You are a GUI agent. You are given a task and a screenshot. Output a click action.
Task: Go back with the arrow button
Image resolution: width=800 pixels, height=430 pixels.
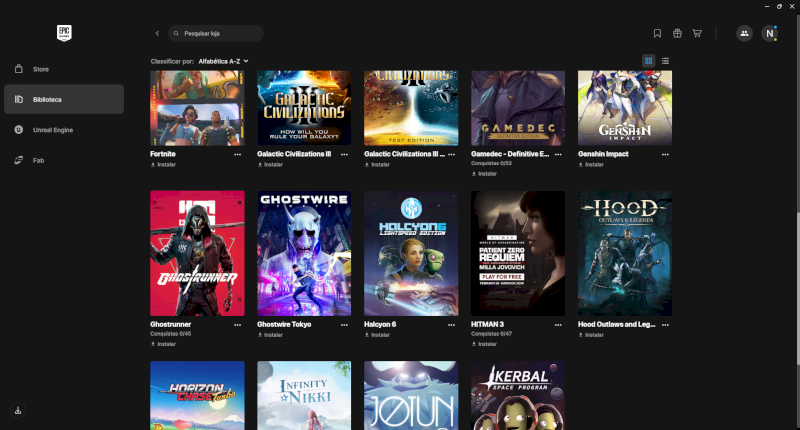(x=157, y=33)
